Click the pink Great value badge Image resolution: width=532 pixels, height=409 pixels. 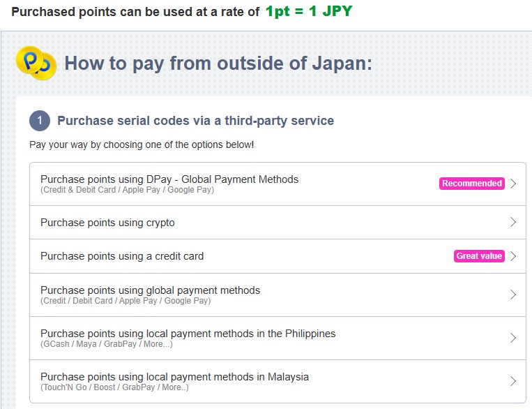coord(479,256)
